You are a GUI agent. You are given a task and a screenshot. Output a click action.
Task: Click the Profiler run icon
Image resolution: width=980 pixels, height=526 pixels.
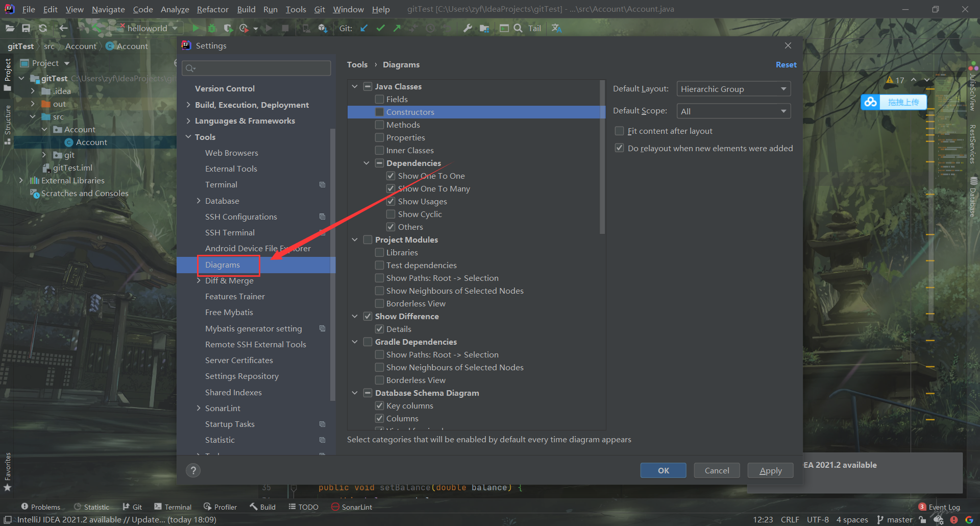(x=244, y=28)
